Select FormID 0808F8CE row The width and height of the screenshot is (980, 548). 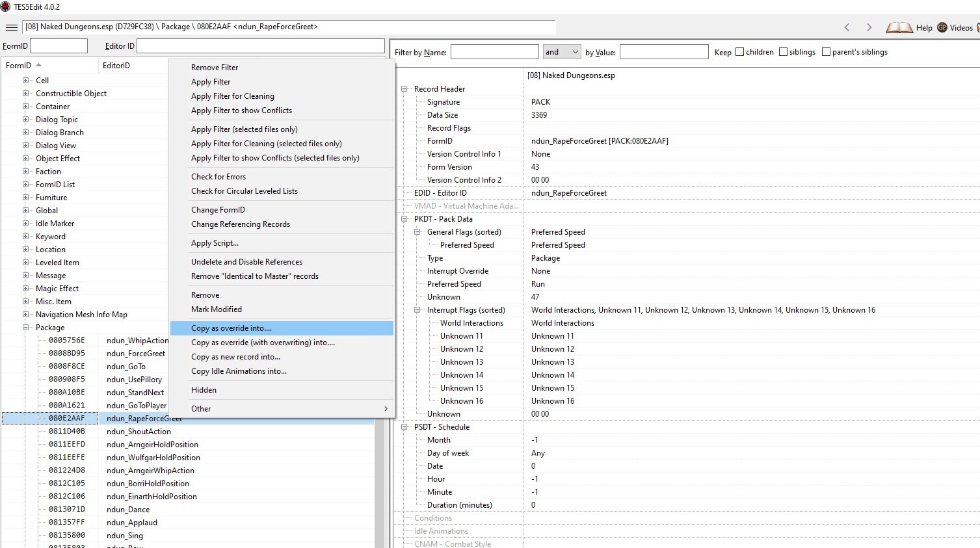[66, 367]
